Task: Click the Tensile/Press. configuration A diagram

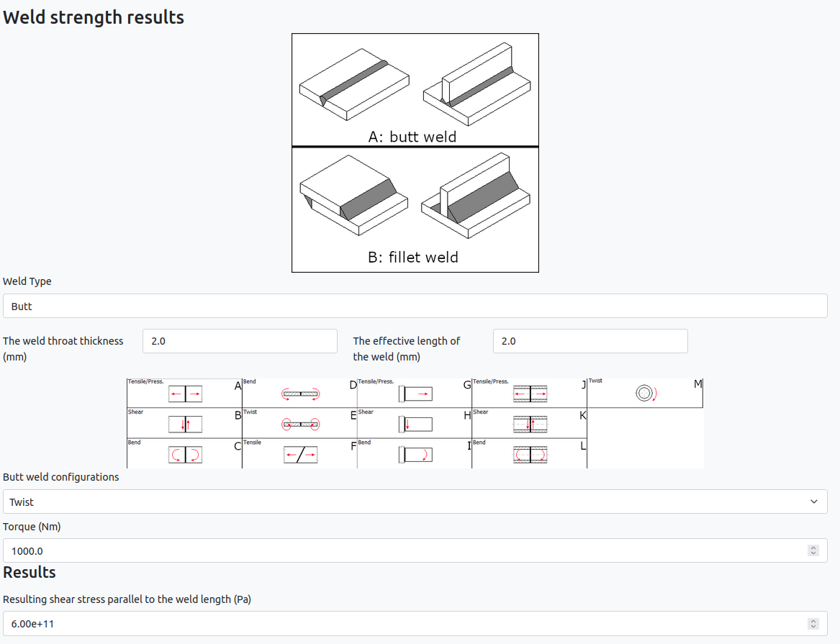Action: (x=186, y=394)
